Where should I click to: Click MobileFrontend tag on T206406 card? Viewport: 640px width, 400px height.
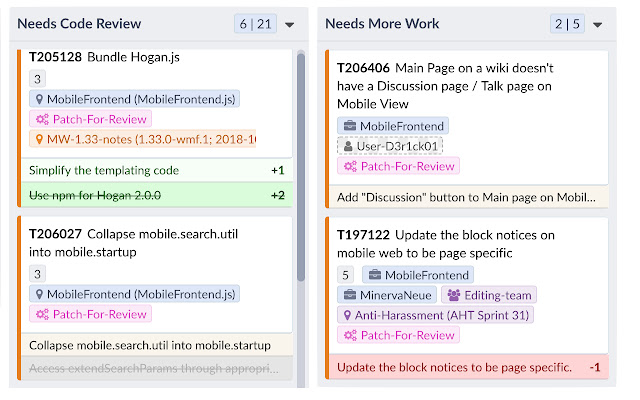click(393, 126)
